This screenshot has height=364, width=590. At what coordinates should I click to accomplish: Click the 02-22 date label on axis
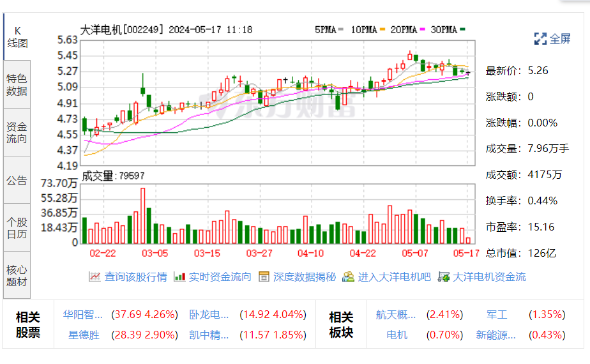pyautogui.click(x=103, y=254)
